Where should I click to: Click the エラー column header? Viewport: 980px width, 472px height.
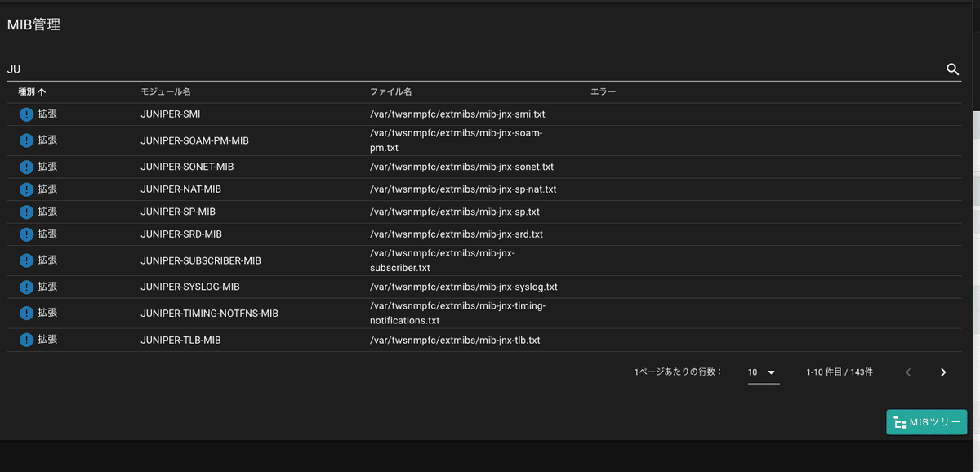[603, 91]
